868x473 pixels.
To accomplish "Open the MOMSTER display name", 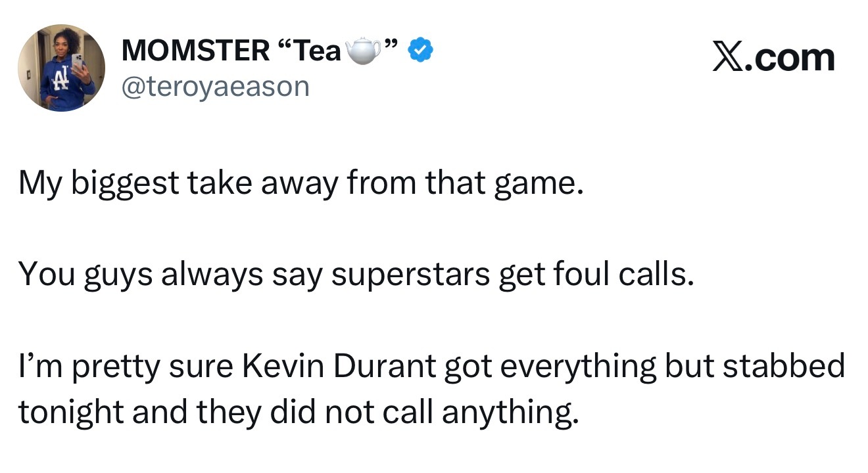I will pos(195,51).
